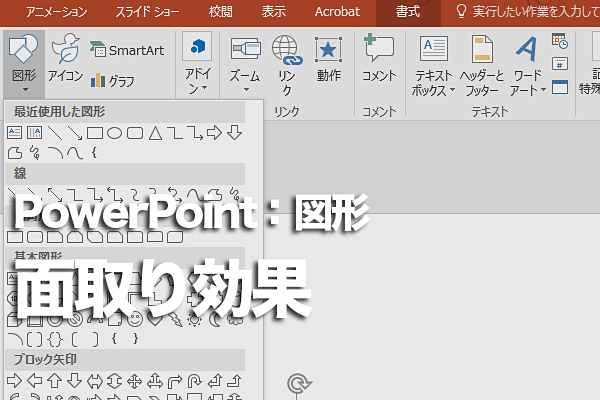Choose the right brace basic shape
Screen dimensions: 600x400
pyautogui.click(x=135, y=338)
